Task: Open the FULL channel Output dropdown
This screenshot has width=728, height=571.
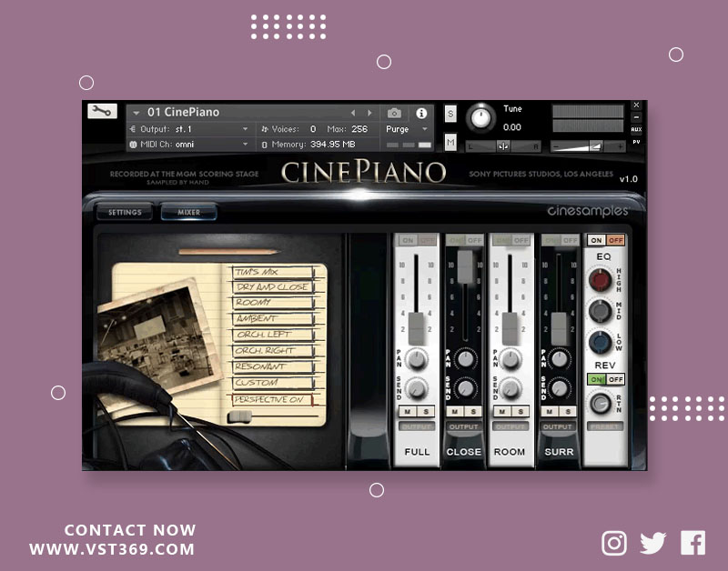Action: [417, 426]
